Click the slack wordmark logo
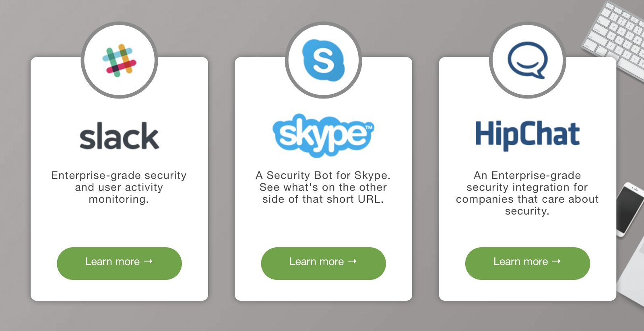This screenshot has height=331, width=644. tap(119, 136)
